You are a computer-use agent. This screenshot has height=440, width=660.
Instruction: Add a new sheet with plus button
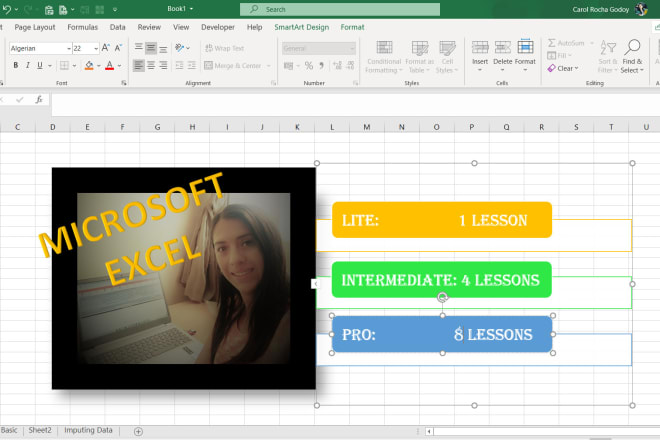(138, 431)
